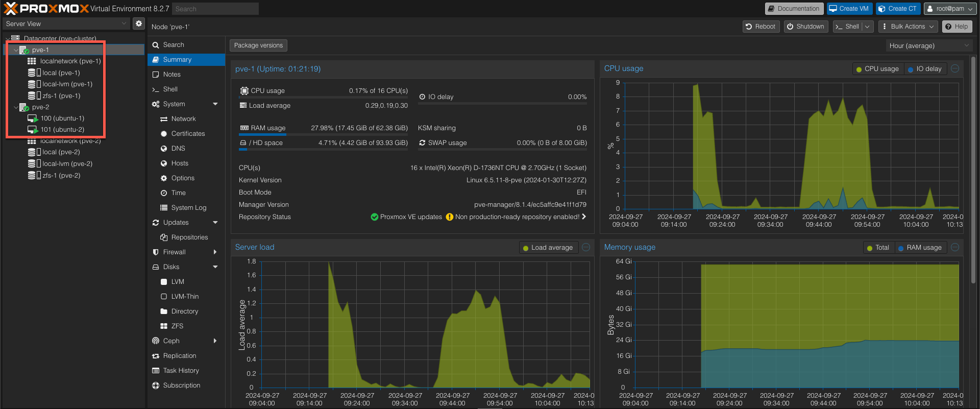The height and width of the screenshot is (409, 980).
Task: Toggle Total memory series in legend
Action: pos(878,248)
